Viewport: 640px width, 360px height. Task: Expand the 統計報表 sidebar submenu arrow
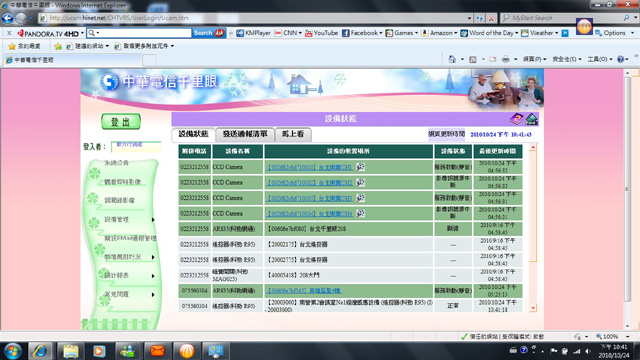(153, 276)
